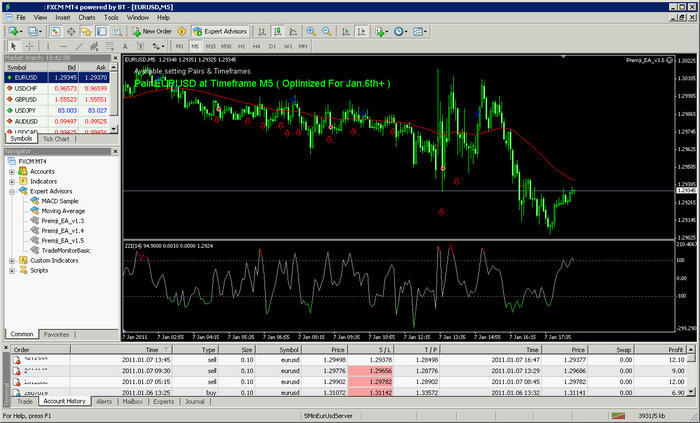Toggle Market Watch window icon
Image resolution: width=700 pixels, height=423 pixels.
[x=55, y=31]
